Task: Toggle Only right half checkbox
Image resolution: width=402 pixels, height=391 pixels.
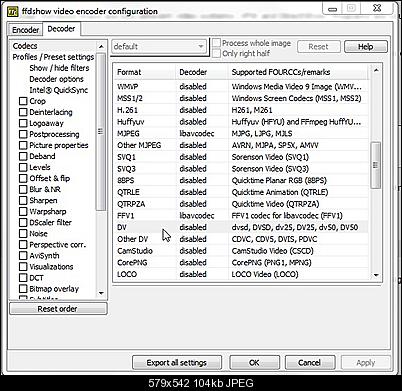Action: [217, 53]
